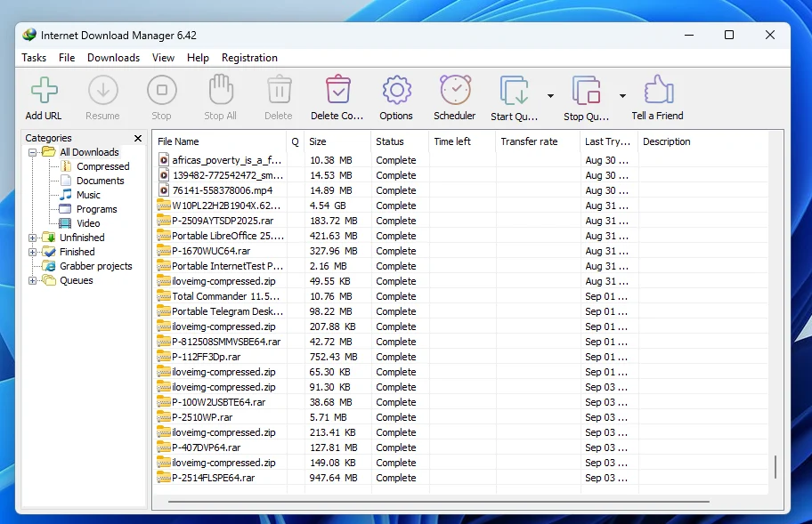Click the Stop All hand icon
Screen dimensions: 812x524
(221, 89)
